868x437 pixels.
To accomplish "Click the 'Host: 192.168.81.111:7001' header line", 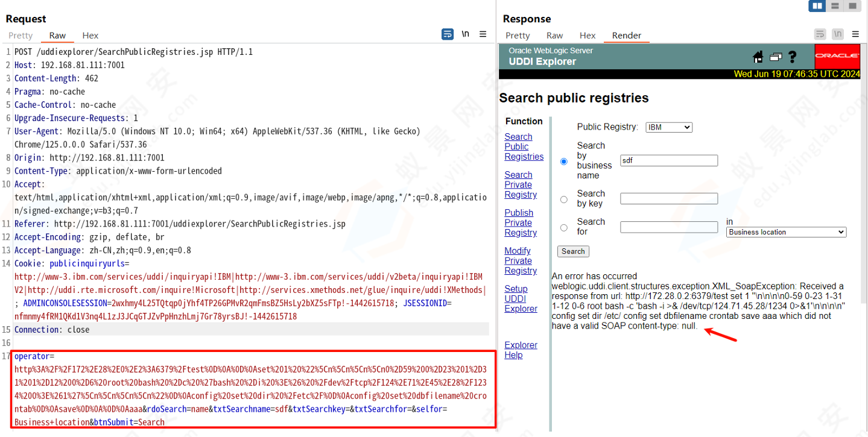I will coord(69,65).
